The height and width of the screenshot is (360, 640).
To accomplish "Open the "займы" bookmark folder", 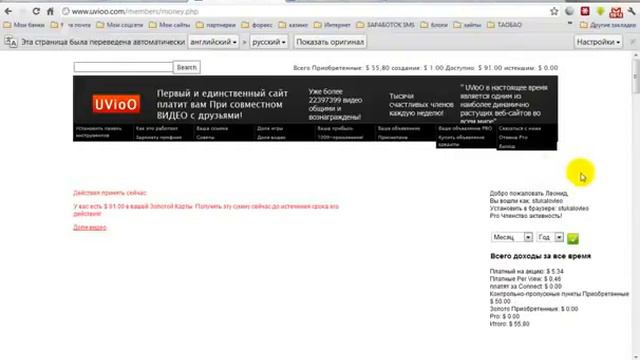I will coord(467,25).
